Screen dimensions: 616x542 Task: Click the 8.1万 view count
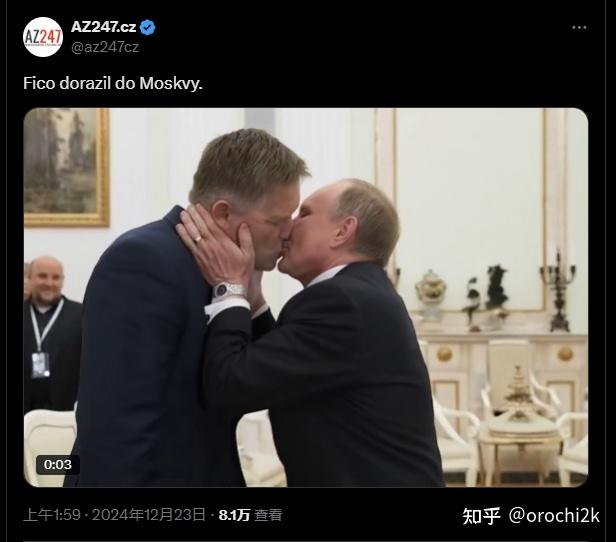pyautogui.click(x=234, y=515)
